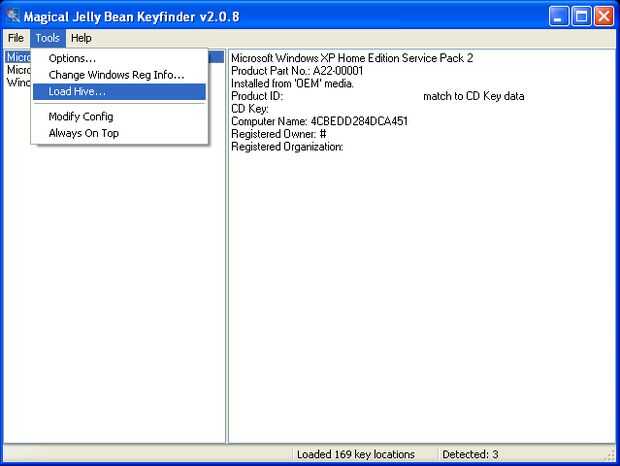Click 'Loaded 169 key locations' status text
The width and height of the screenshot is (620, 466).
click(x=355, y=455)
